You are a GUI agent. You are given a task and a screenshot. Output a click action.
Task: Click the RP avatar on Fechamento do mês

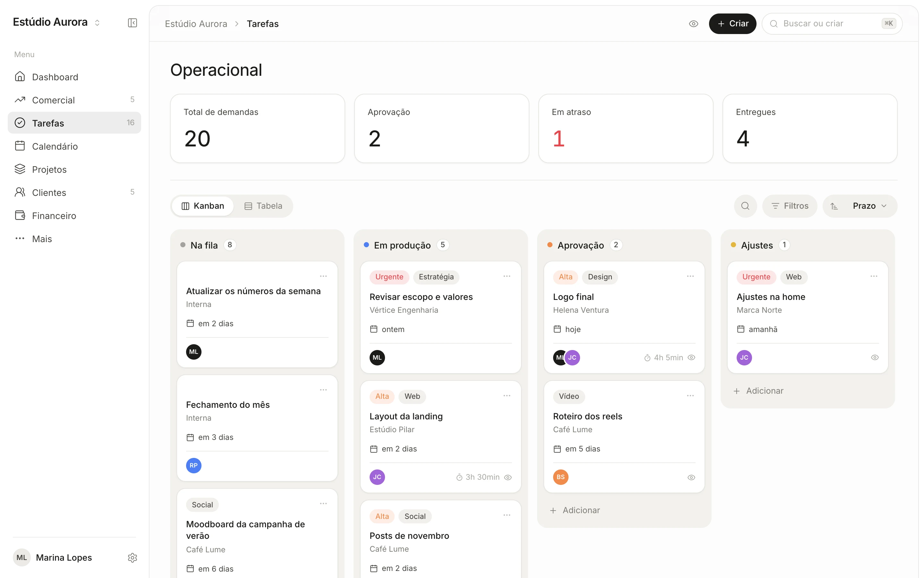coord(193,465)
